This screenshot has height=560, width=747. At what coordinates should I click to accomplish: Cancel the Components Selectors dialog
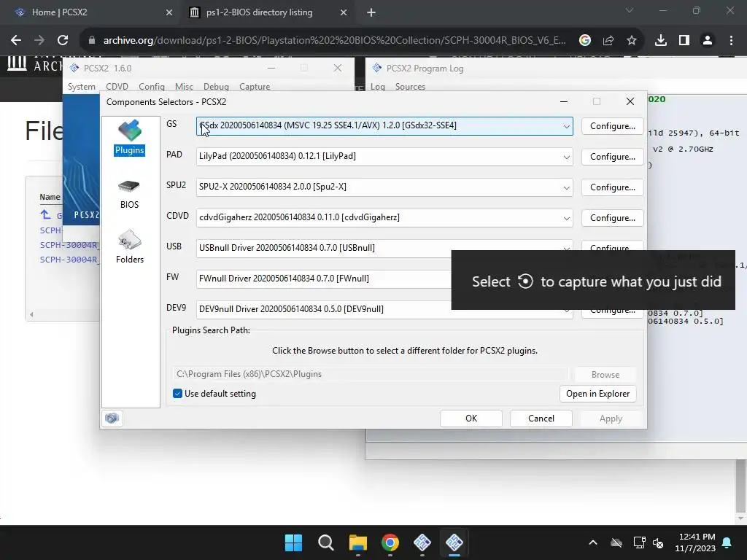point(541,418)
